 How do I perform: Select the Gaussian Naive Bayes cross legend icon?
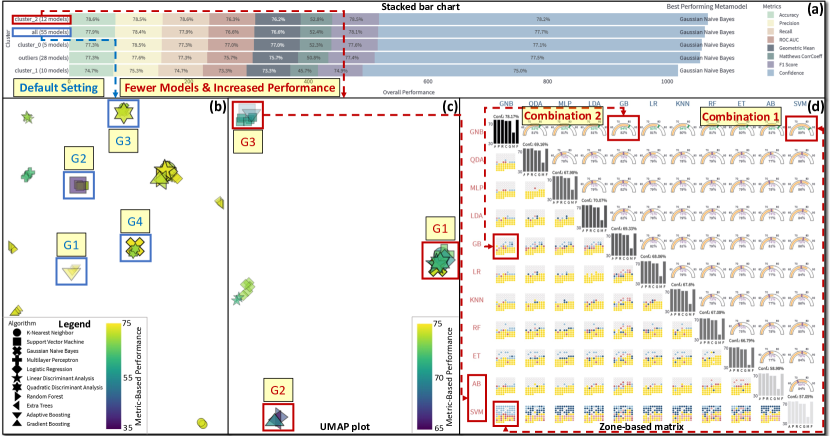[17, 351]
